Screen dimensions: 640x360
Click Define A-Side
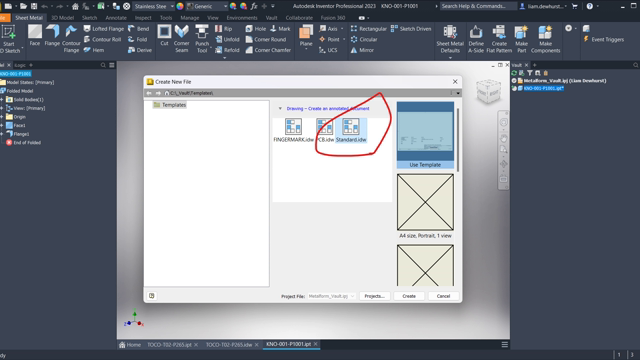(x=476, y=39)
